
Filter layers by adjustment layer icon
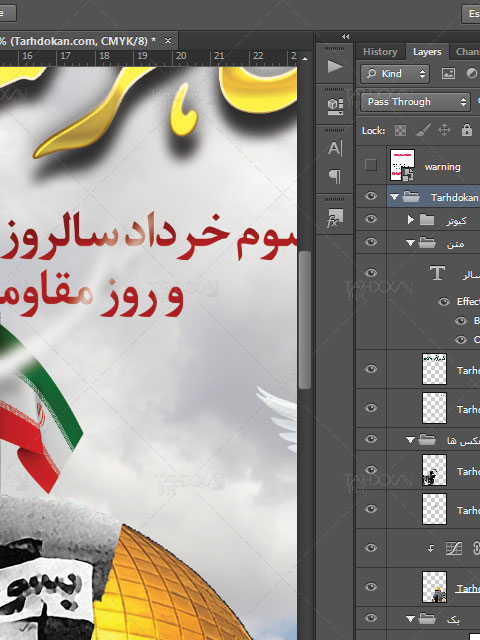(471, 73)
